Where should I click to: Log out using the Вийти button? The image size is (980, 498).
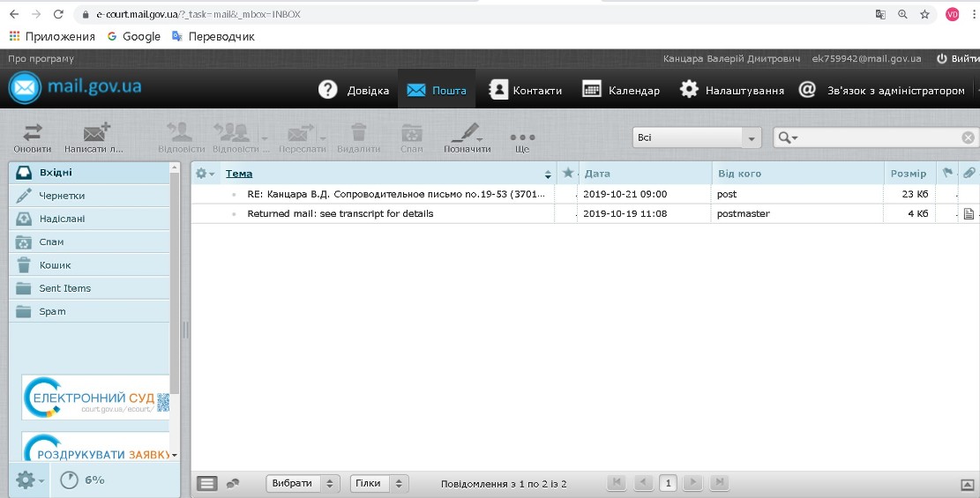[x=958, y=58]
